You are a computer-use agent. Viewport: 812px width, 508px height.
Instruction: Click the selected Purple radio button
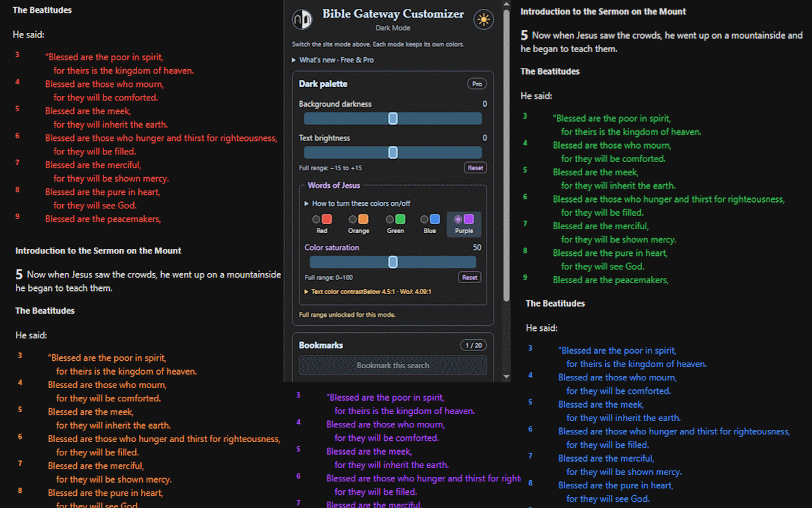click(458, 220)
